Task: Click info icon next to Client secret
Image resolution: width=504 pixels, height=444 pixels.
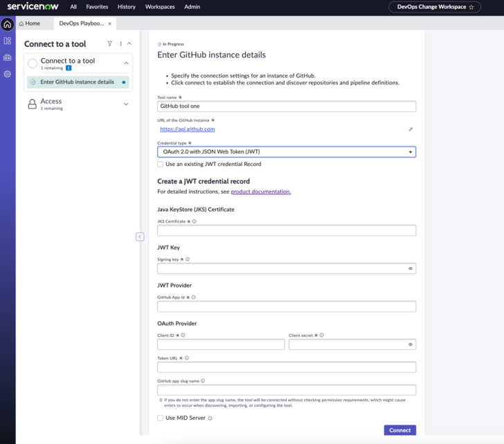Action: pyautogui.click(x=322, y=335)
